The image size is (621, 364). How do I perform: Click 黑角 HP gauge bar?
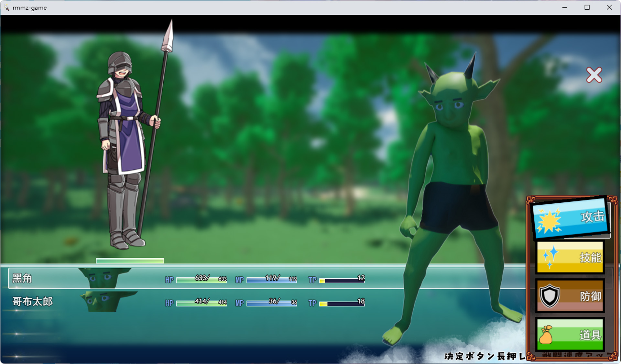click(201, 280)
